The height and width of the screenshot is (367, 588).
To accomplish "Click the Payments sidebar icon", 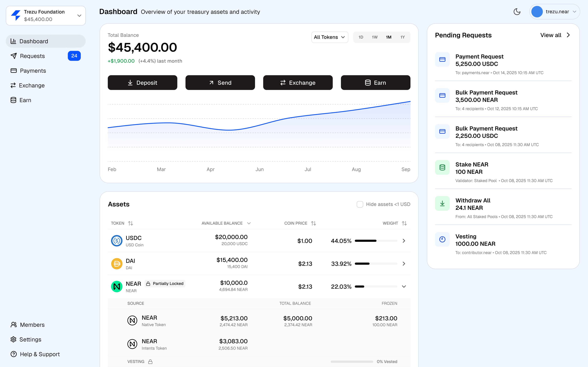I will point(14,70).
